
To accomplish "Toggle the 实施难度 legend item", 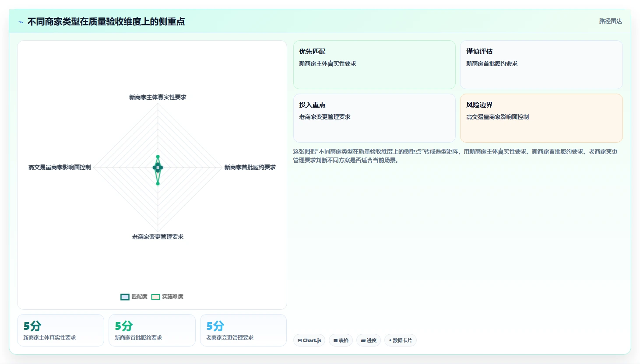I will click(167, 297).
